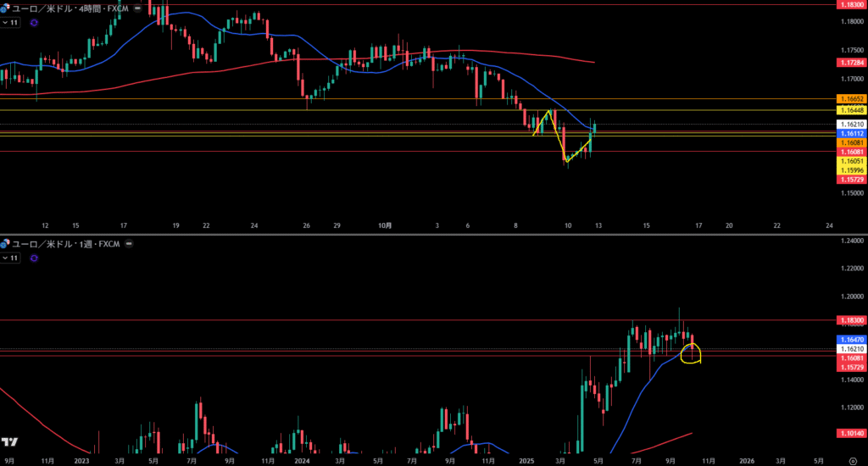This screenshot has width=868, height=466.
Task: Click the 10月 date on 4-hour time axis
Action: point(385,225)
